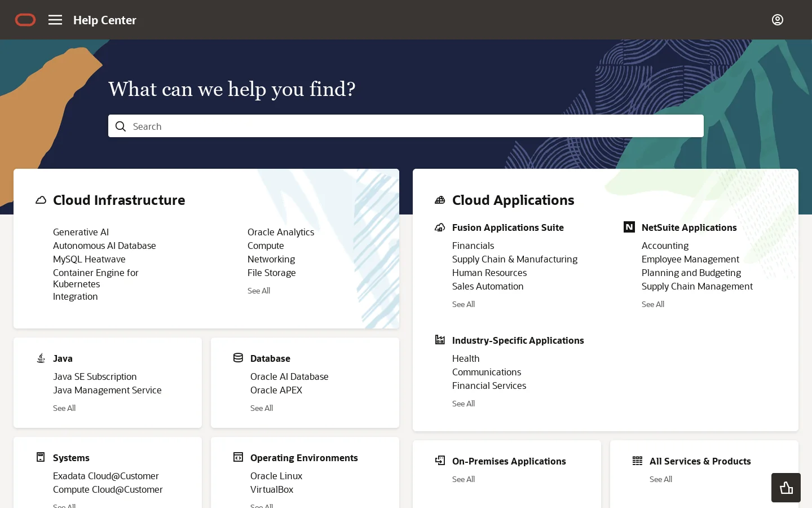Open NetSuite Applications heading link

[689, 227]
